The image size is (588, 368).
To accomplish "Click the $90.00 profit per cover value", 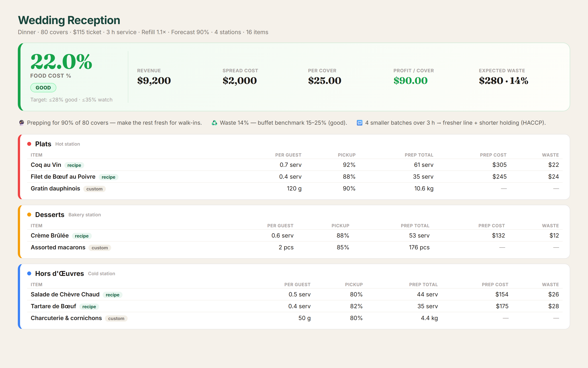I will point(410,81).
